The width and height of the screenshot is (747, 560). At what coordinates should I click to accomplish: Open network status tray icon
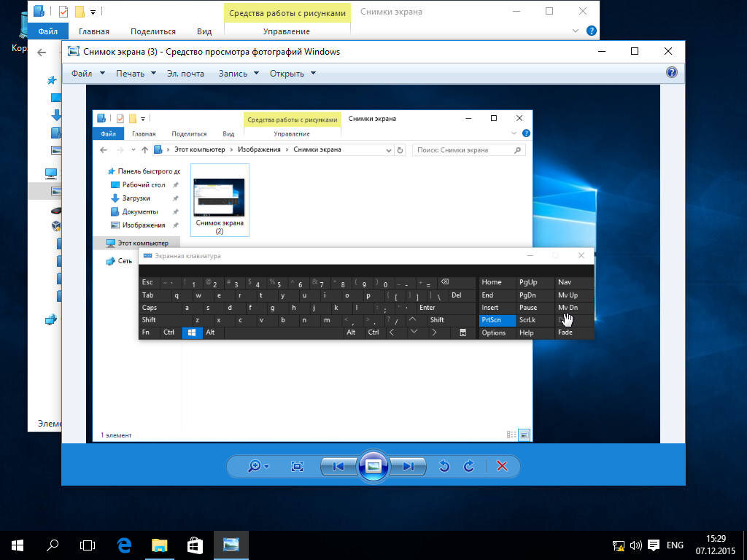(619, 545)
